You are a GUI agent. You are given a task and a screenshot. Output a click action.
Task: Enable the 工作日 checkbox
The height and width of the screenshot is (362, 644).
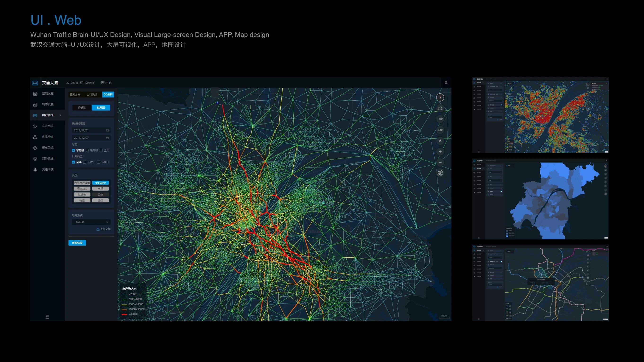85,162
